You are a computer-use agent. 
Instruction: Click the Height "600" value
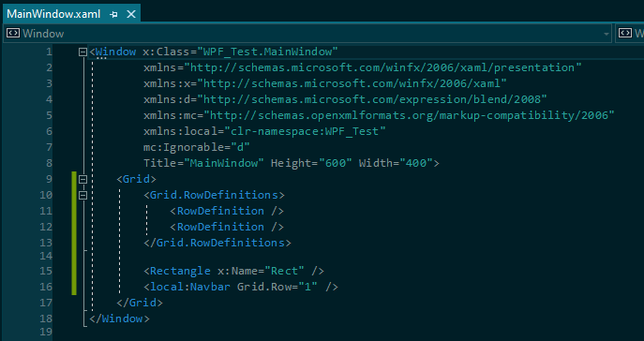pos(336,163)
